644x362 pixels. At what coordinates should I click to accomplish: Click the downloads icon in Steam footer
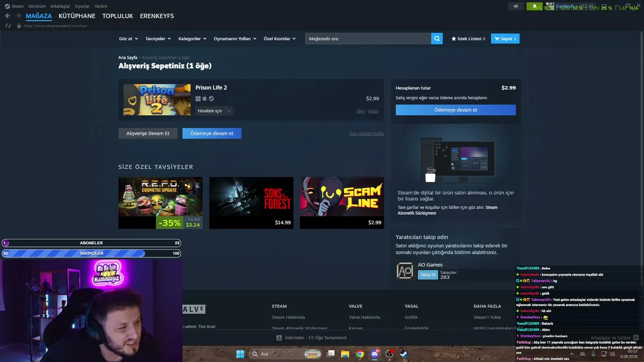tap(279, 338)
